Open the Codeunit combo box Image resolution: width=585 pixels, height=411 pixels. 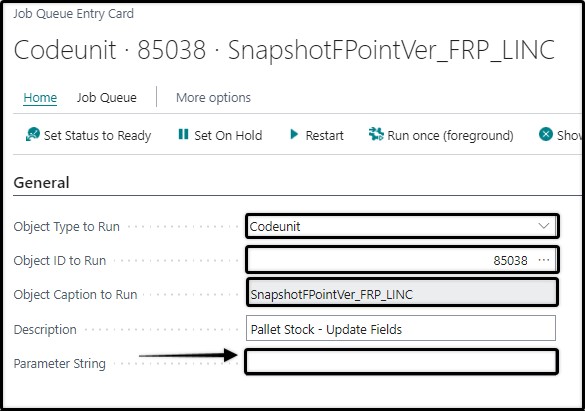pyautogui.click(x=402, y=226)
